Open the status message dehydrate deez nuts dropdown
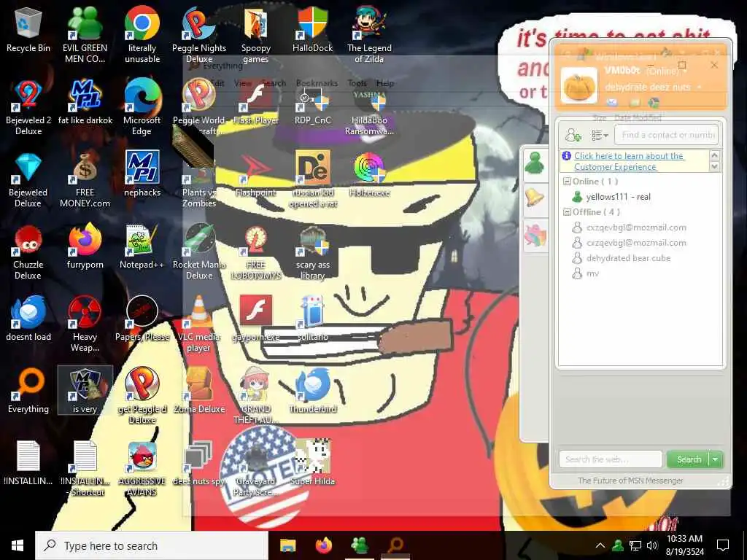The height and width of the screenshot is (560, 747). (x=700, y=87)
